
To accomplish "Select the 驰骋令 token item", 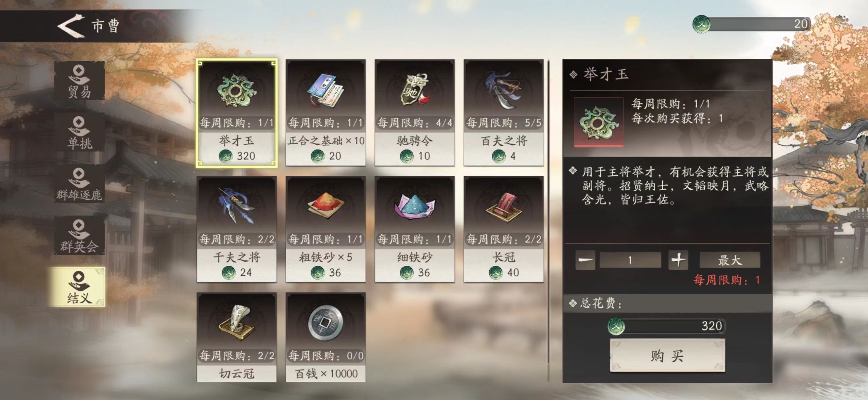I will pos(414,113).
